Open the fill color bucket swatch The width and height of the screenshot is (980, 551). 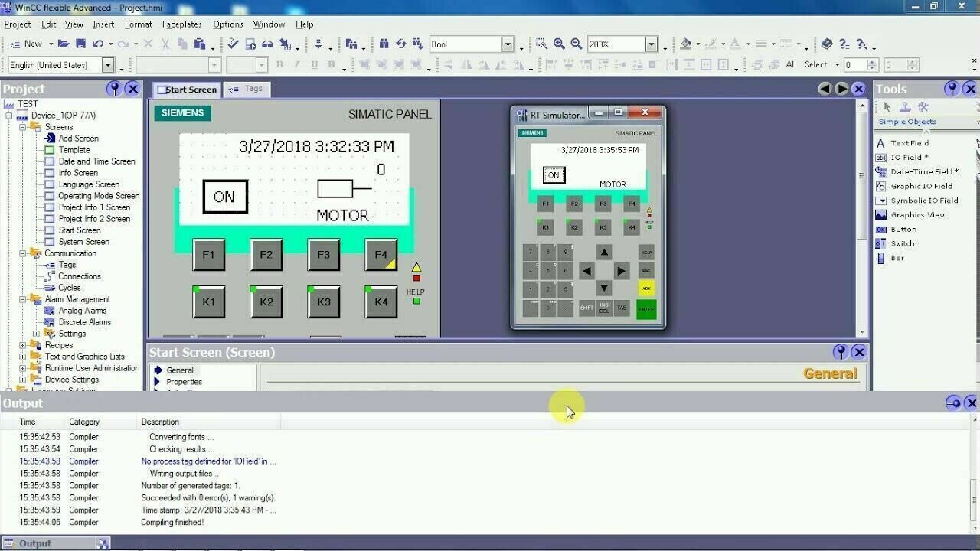pyautogui.click(x=686, y=44)
